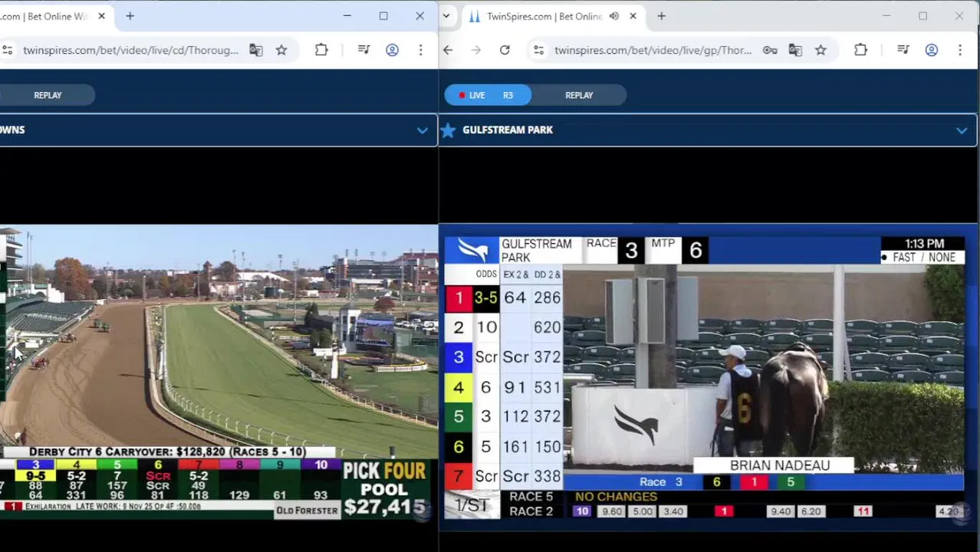Image resolution: width=980 pixels, height=552 pixels.
Task: Click BRIAN NADEAU name caption
Action: 780,465
